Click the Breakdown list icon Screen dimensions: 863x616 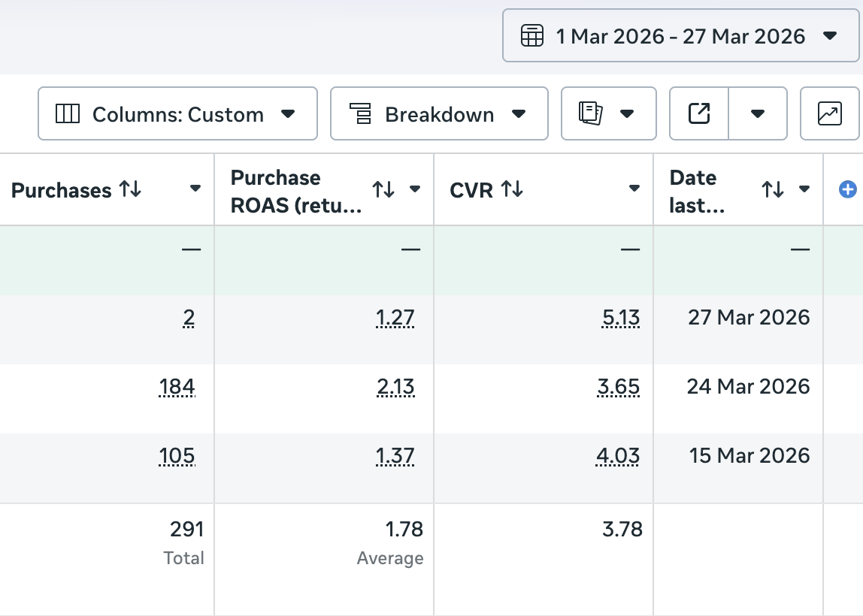(361, 114)
